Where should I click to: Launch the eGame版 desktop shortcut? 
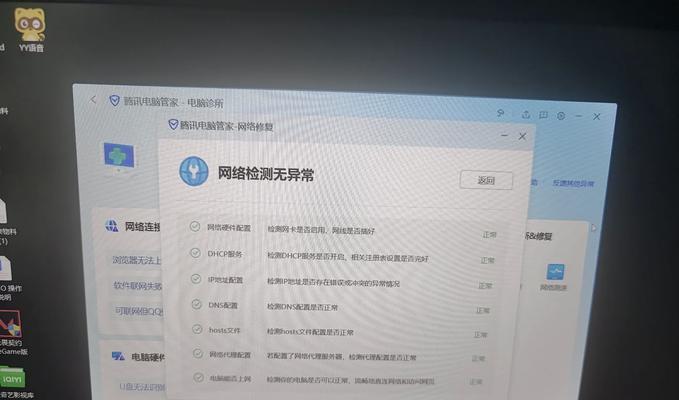pyautogui.click(x=12, y=332)
